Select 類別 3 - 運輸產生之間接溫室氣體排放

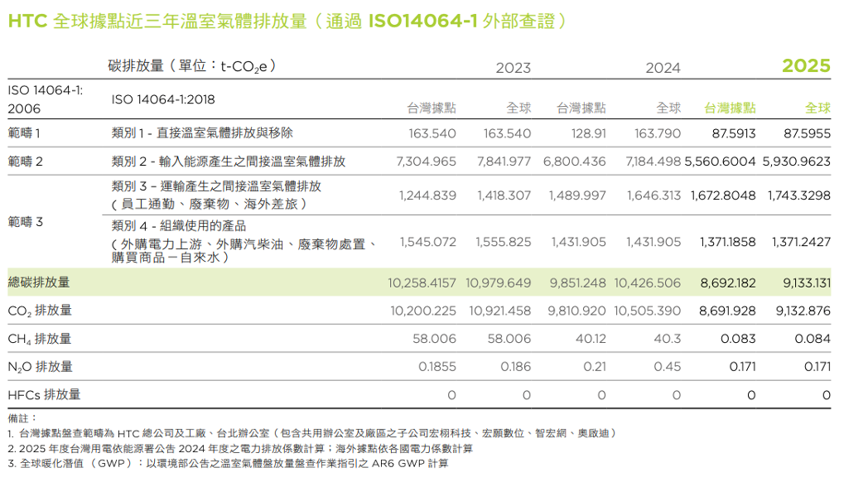(216, 186)
